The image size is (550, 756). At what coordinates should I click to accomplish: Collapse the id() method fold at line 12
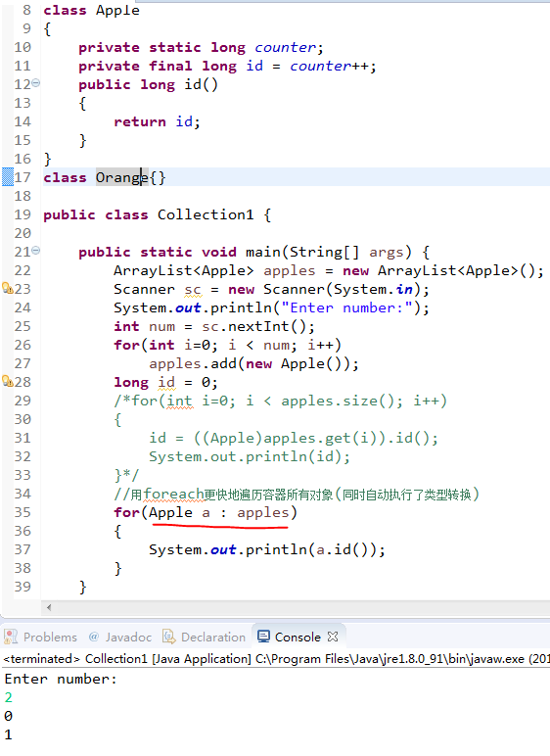pos(36,83)
